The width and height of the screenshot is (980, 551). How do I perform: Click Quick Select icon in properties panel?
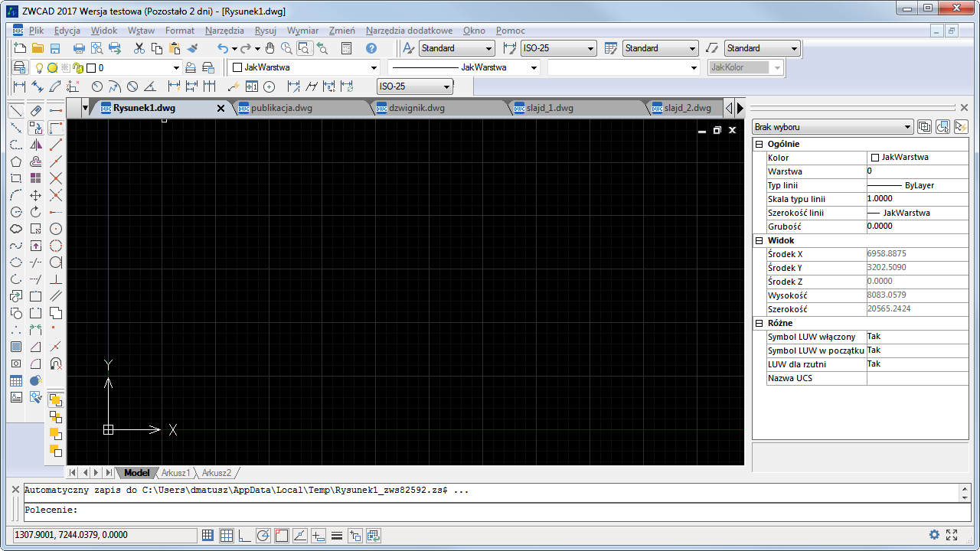(x=961, y=127)
